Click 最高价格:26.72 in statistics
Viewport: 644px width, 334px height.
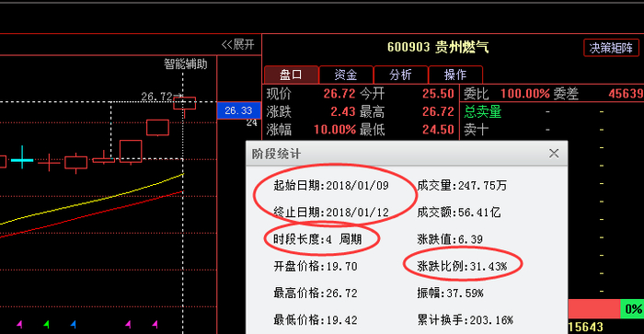pos(316,293)
